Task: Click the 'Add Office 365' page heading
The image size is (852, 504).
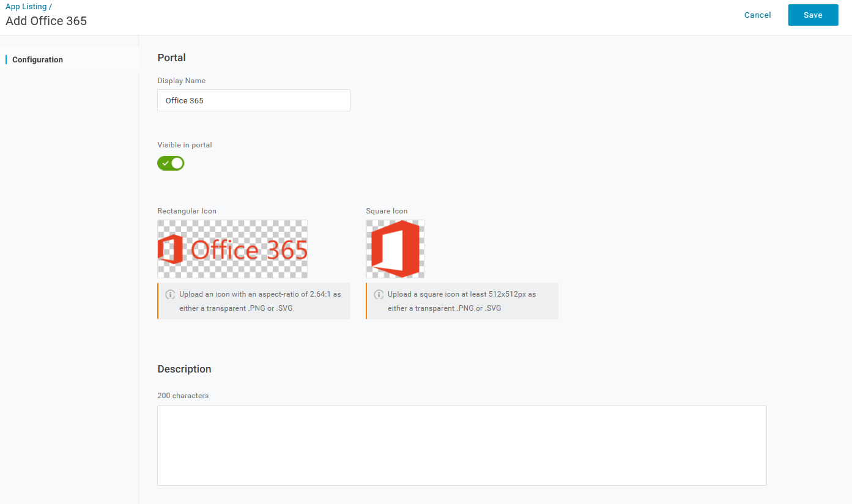Action: click(x=46, y=21)
